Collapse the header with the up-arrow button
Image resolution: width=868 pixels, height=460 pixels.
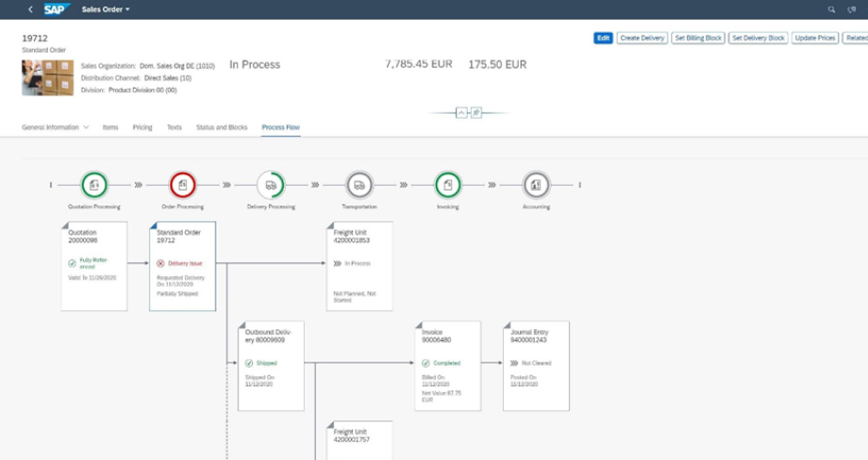(x=461, y=113)
